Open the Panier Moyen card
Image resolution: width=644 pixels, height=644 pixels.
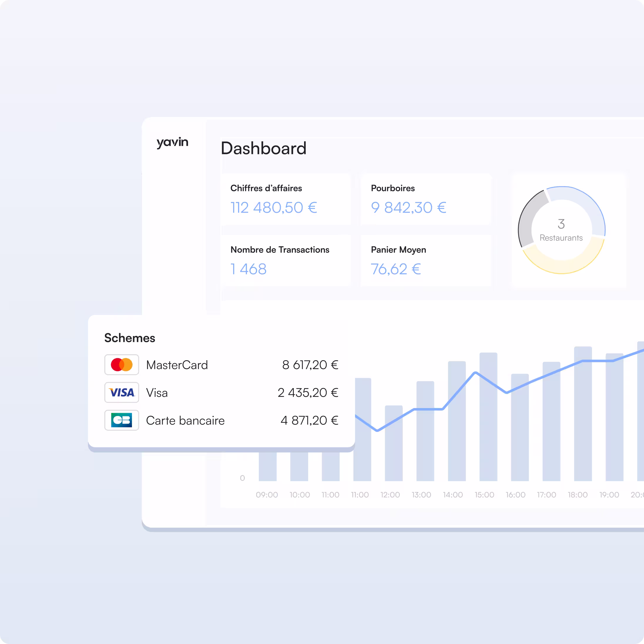(x=426, y=260)
